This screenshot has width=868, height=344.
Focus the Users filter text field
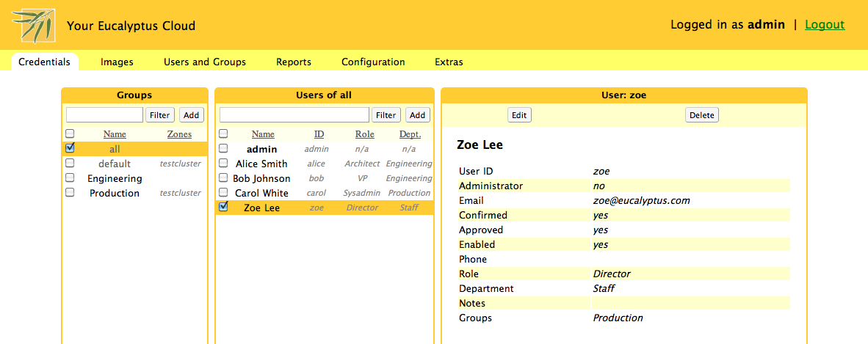coord(294,115)
